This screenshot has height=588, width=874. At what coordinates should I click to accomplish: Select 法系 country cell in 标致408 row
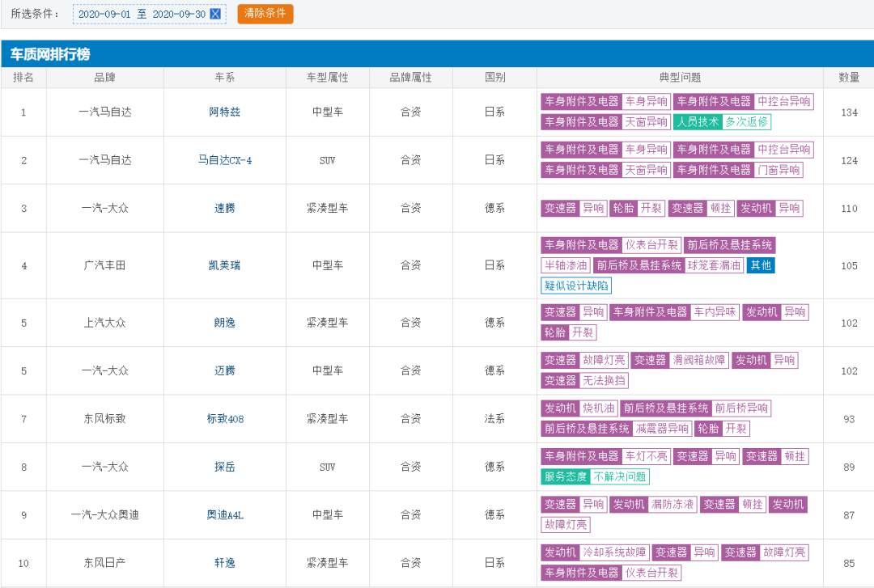[495, 419]
